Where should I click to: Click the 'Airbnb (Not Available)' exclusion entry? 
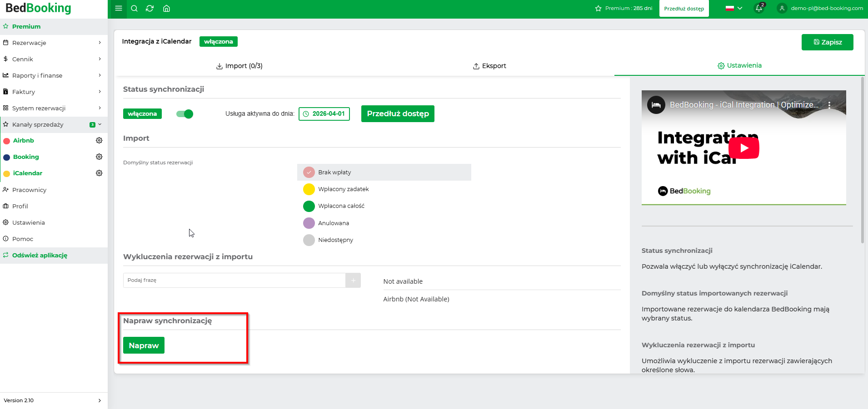pyautogui.click(x=416, y=299)
